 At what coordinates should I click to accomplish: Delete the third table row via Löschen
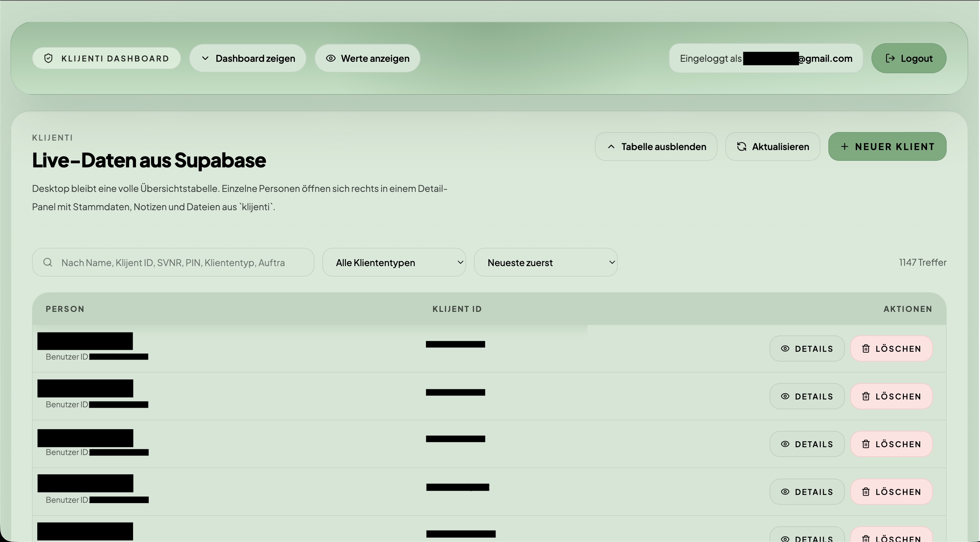tap(891, 444)
